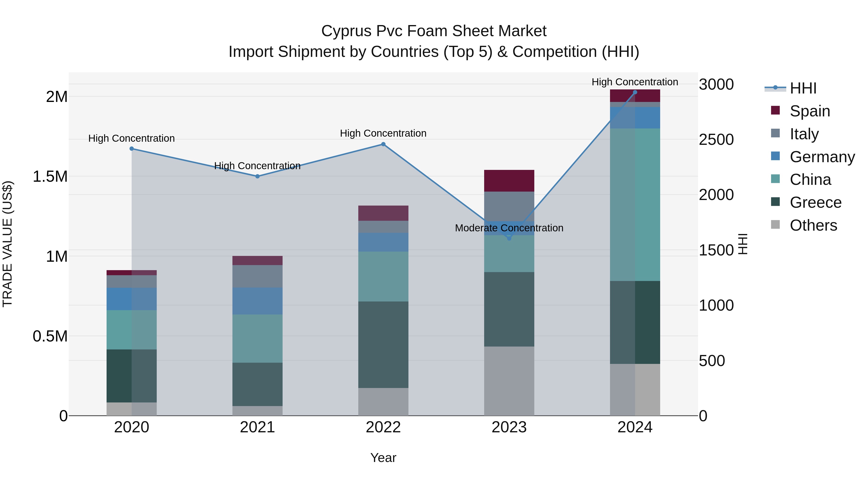Click the 1.5M left axis tick label
Image resolution: width=868 pixels, height=488 pixels.
pyautogui.click(x=50, y=176)
